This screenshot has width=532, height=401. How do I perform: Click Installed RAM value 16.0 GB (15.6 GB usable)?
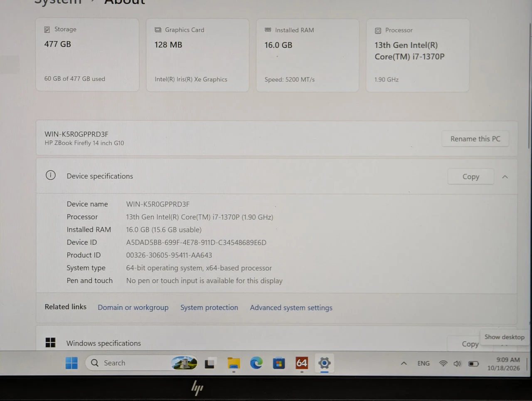(164, 230)
